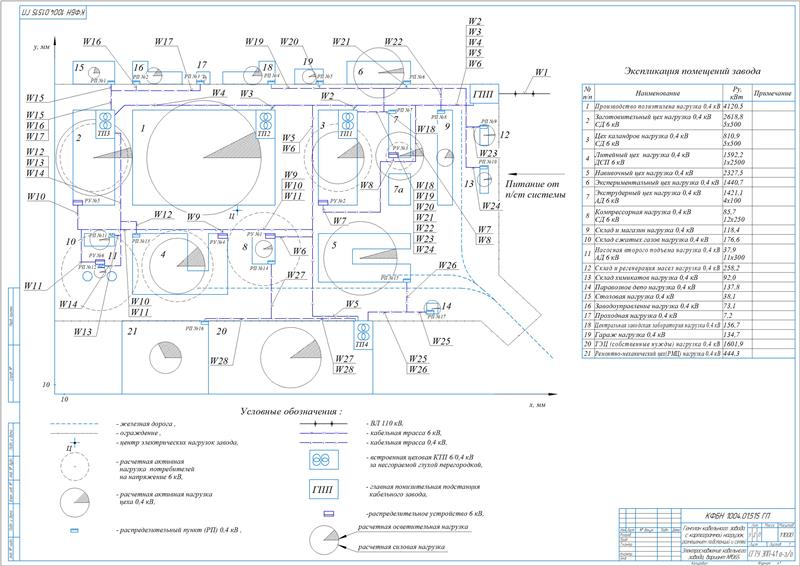Click the 'y, мм' axis label
The image size is (800, 566).
(x=41, y=47)
